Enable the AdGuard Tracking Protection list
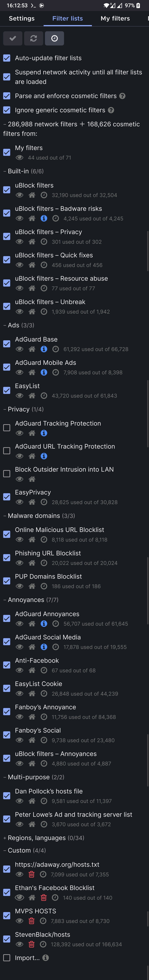This screenshot has height=980, width=149. click(6, 428)
